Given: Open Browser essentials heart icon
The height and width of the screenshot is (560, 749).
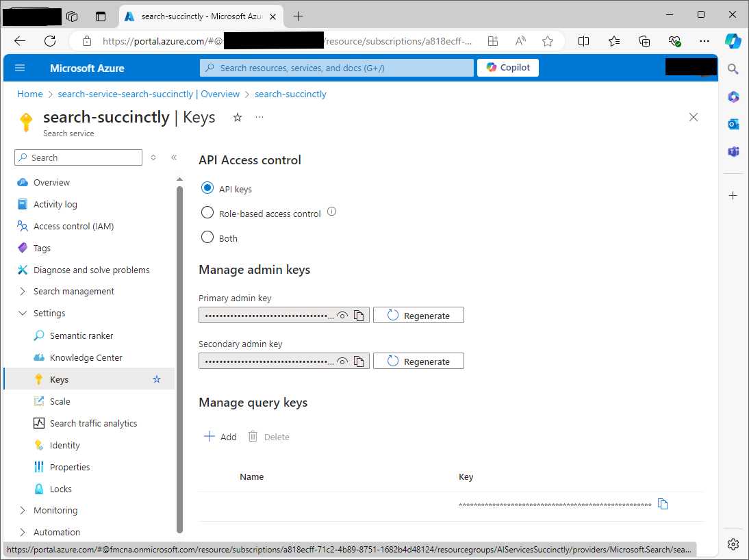Looking at the screenshot, I should (x=674, y=41).
